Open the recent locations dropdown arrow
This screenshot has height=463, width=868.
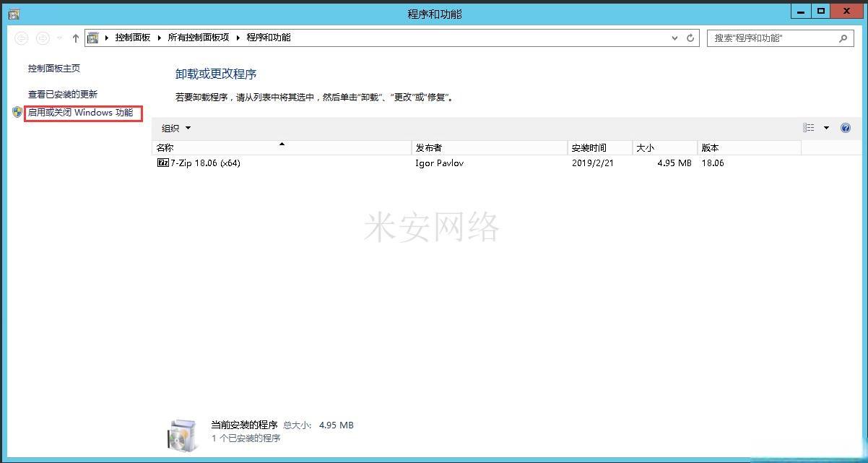point(59,38)
